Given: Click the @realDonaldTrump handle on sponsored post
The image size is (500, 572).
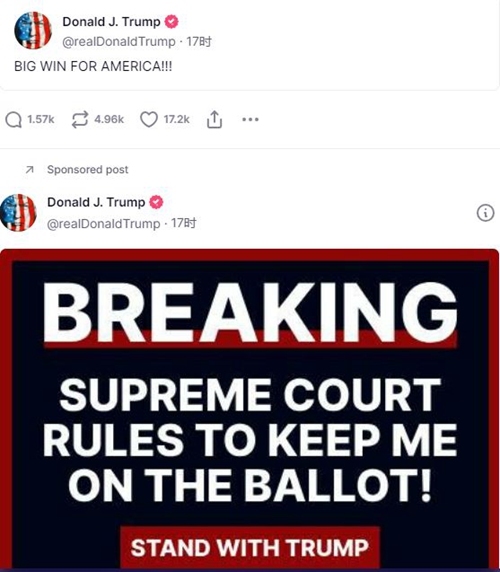Looking at the screenshot, I should pos(104,223).
